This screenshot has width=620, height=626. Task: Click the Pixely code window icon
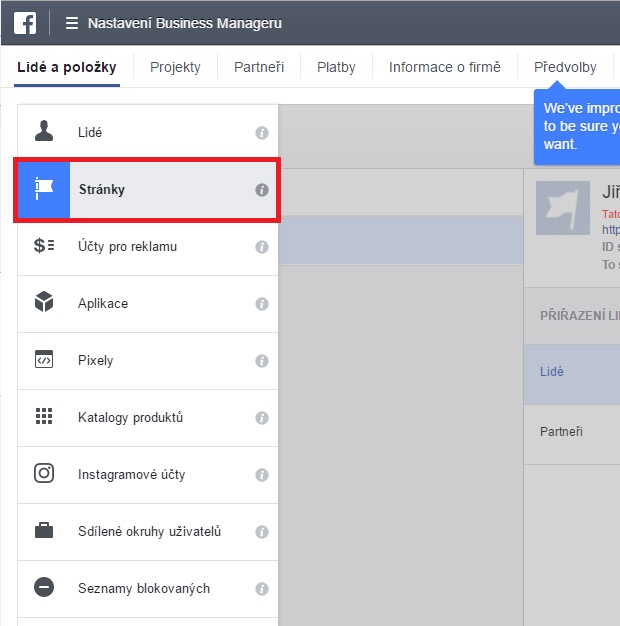pyautogui.click(x=44, y=359)
